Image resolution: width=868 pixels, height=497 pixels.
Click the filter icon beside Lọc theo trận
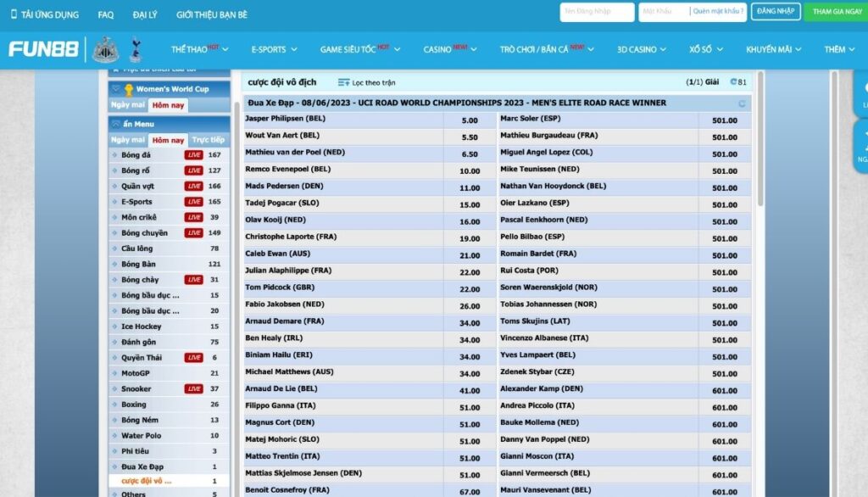tap(343, 82)
